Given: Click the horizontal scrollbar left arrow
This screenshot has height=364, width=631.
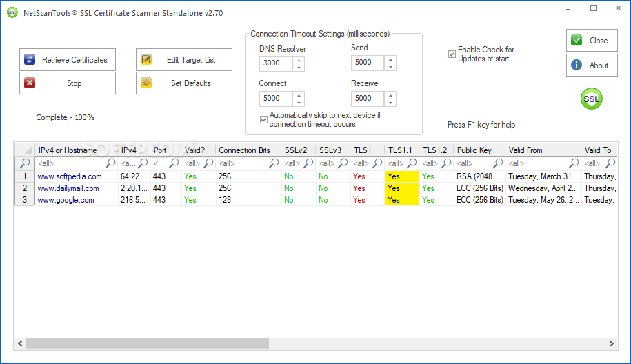Looking at the screenshot, I should (20, 343).
